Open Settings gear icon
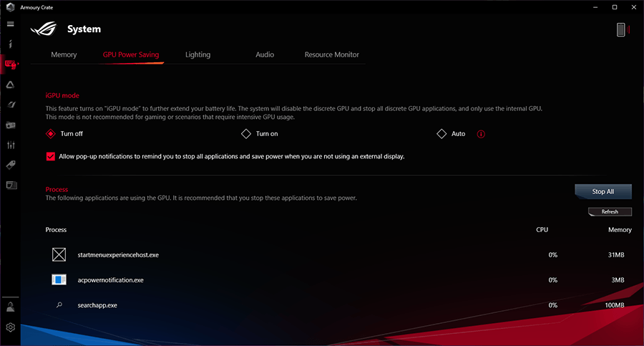Image resolution: width=644 pixels, height=346 pixels. point(11,327)
